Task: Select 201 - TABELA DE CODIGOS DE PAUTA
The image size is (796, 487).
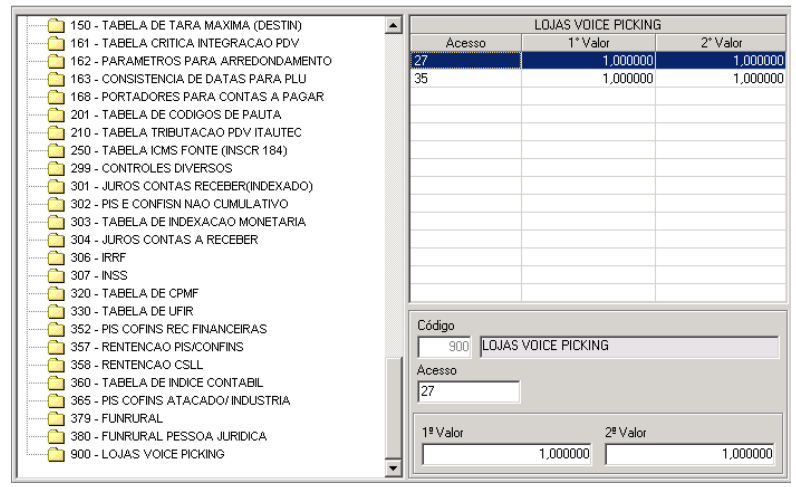Action: [176, 115]
